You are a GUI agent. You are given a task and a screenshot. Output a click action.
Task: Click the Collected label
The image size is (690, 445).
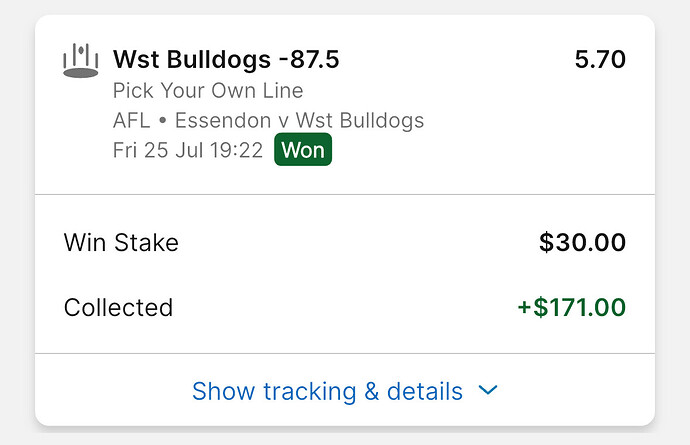pos(118,307)
